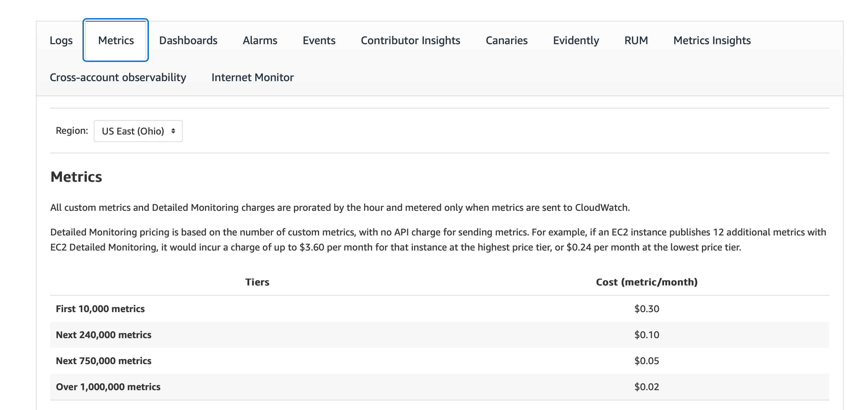Open the Region dropdown selector
The height and width of the screenshot is (410, 868).
[x=133, y=131]
